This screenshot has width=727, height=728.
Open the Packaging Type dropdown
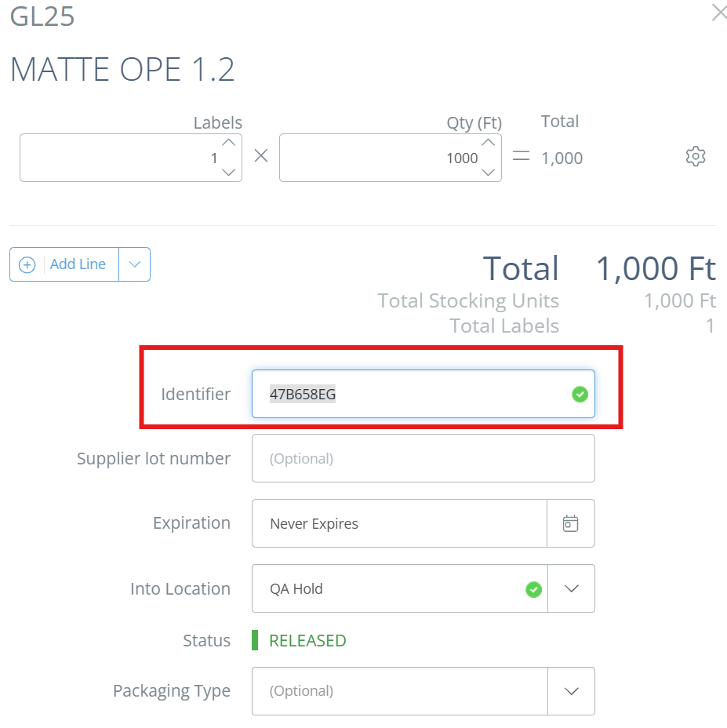coord(572,691)
